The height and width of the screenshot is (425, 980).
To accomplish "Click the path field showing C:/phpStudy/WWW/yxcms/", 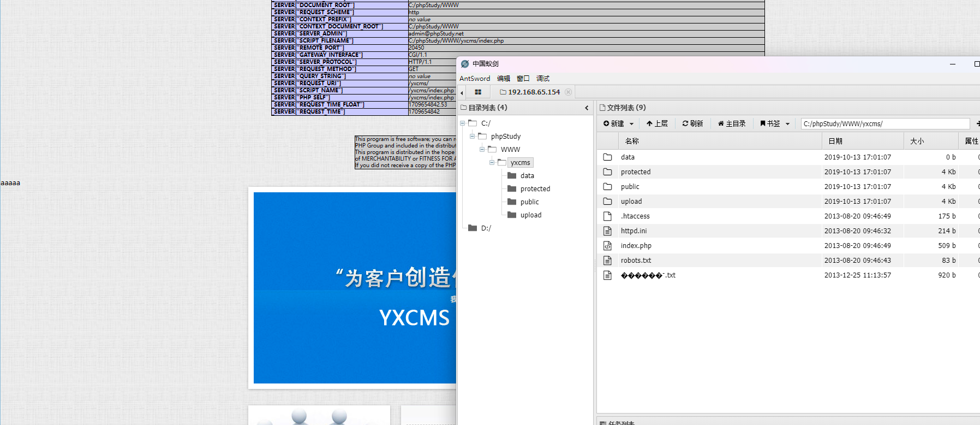I will (x=884, y=124).
